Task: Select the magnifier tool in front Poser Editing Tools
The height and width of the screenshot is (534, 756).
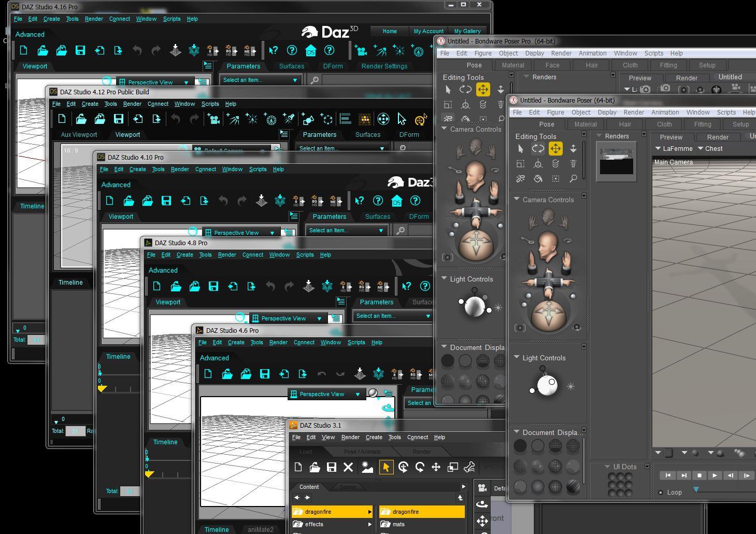Action: (573, 179)
